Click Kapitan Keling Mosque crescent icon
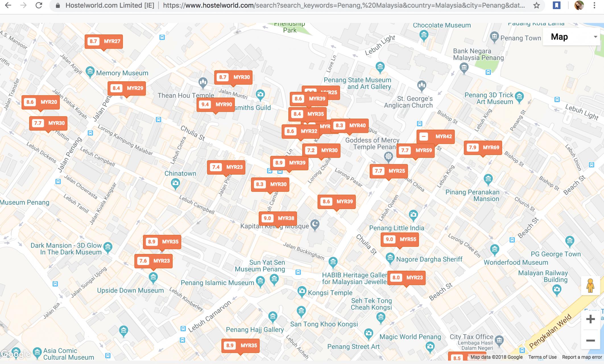This screenshot has width=604, height=364. (315, 225)
